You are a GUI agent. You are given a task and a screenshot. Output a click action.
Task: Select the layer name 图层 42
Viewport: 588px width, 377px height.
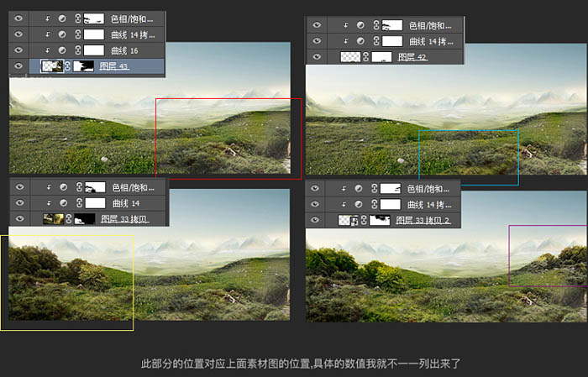click(412, 57)
